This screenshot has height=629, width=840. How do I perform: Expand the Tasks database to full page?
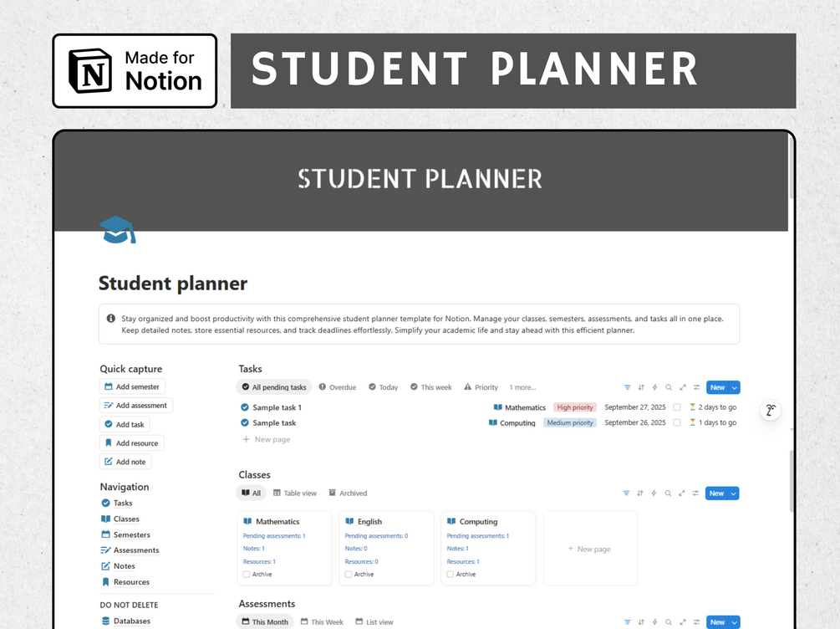682,387
